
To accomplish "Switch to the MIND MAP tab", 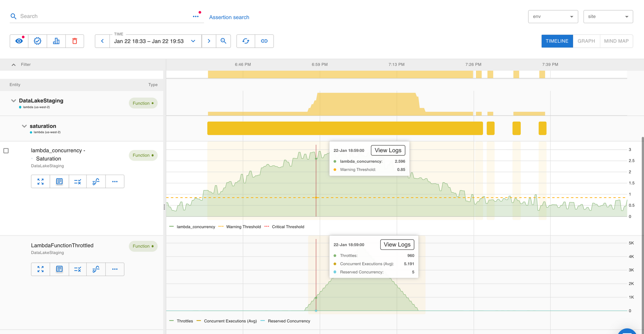I will click(x=616, y=41).
